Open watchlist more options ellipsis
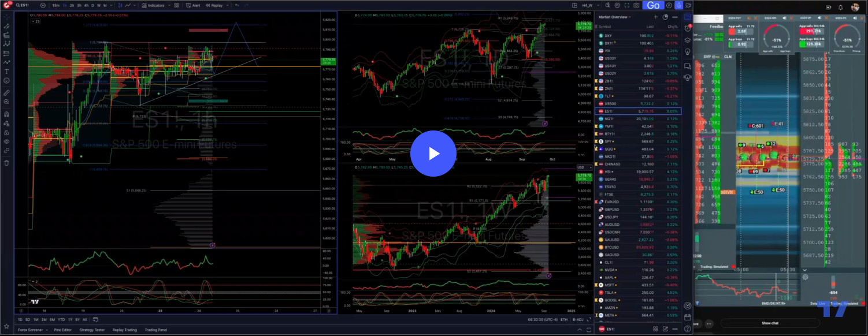868x336 pixels. [x=675, y=17]
